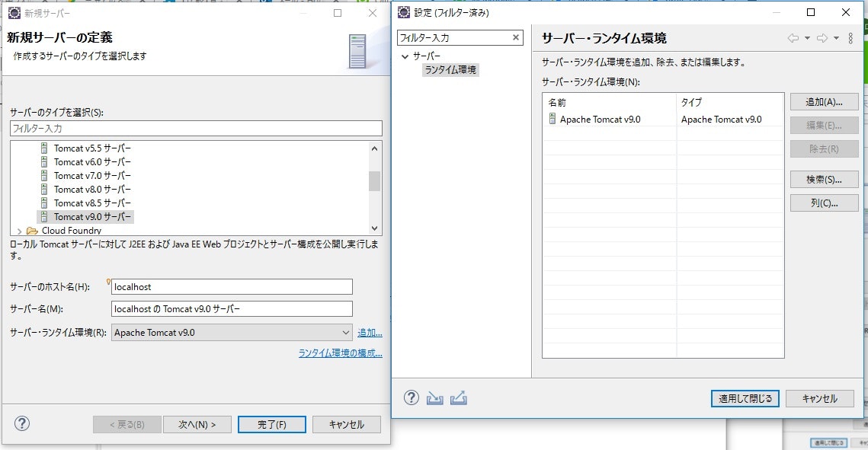Click the export preferences icon
This screenshot has width=868, height=450.
coord(458,397)
